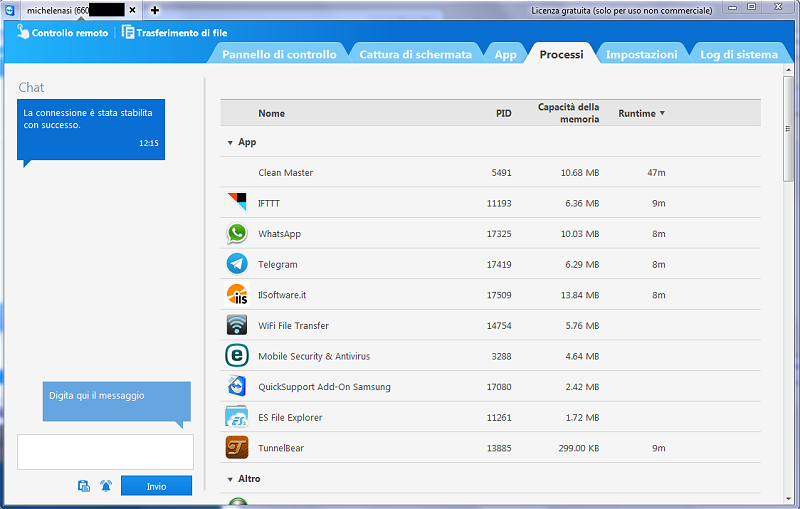Open the Log di sistema tab
Image resolution: width=800 pixels, height=509 pixels.
coord(739,54)
